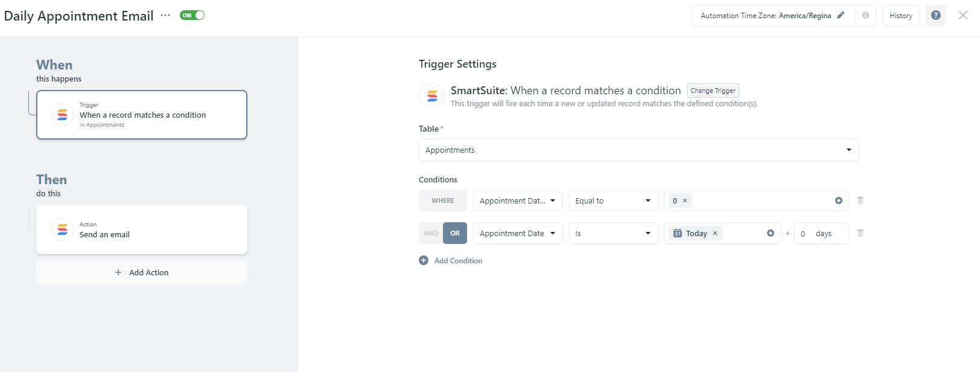980x372 pixels.
Task: Switch condition logic to AND
Action: [431, 233]
